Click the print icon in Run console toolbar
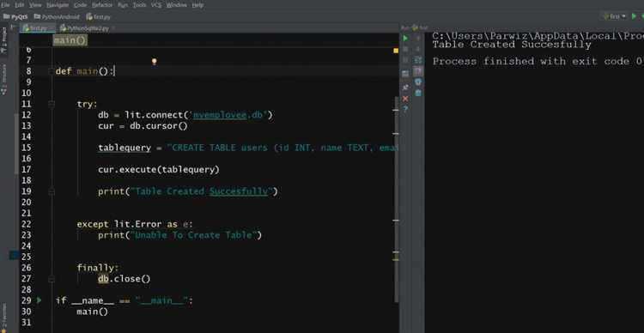 pyautogui.click(x=418, y=82)
